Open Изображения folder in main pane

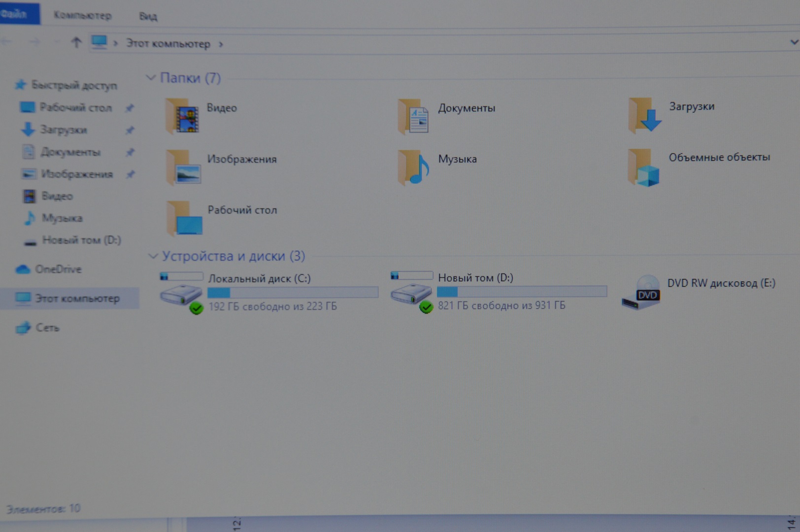click(x=184, y=168)
